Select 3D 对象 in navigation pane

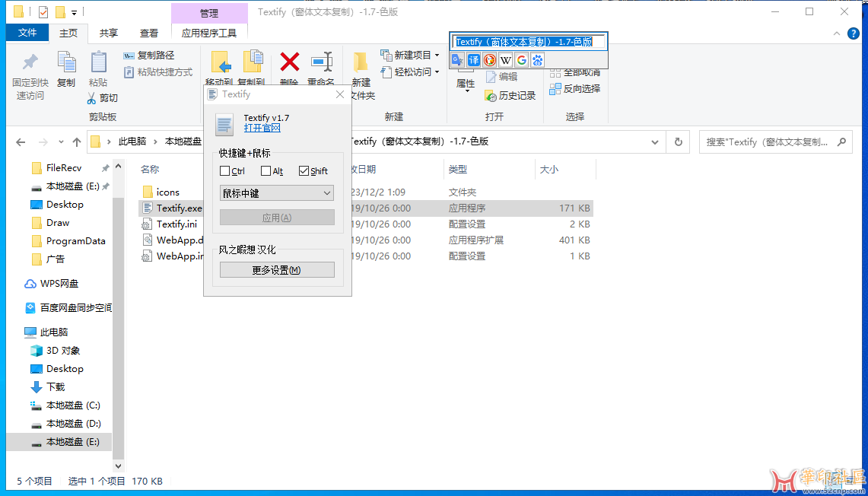pyautogui.click(x=63, y=351)
